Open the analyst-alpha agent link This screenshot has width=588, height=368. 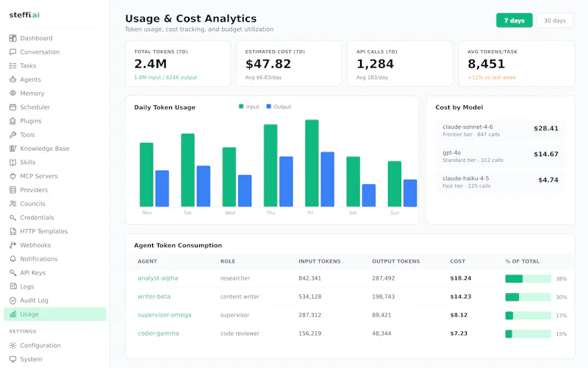point(158,278)
